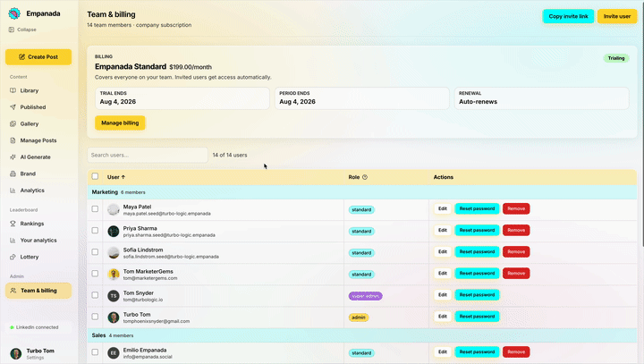Click the pencil icon in Create Post
The width and height of the screenshot is (644, 364).
coord(21,56)
